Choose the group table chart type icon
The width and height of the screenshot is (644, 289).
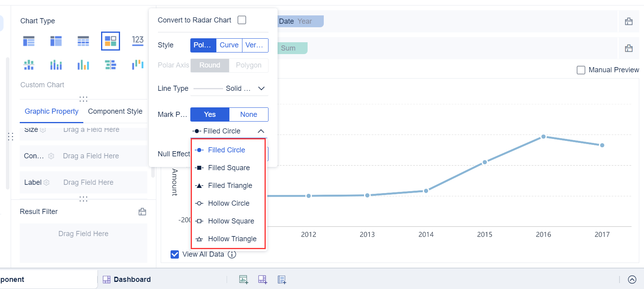click(x=29, y=41)
